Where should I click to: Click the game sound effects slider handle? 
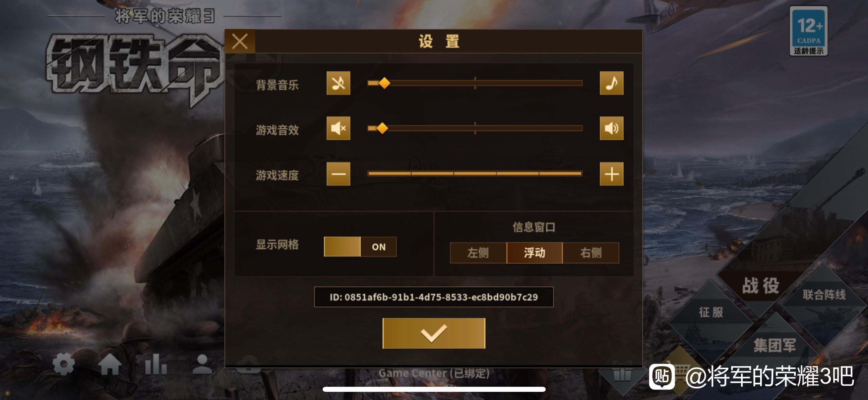tap(382, 128)
